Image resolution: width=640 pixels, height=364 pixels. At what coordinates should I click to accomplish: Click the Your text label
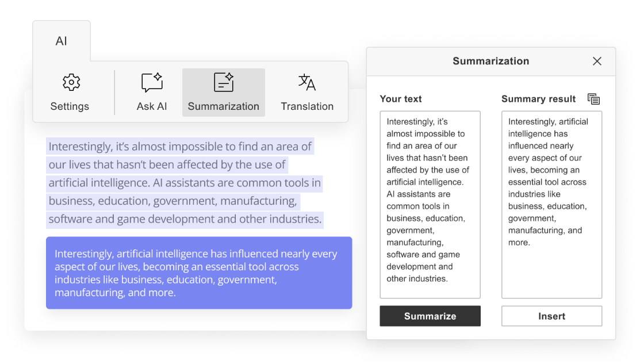pyautogui.click(x=401, y=99)
